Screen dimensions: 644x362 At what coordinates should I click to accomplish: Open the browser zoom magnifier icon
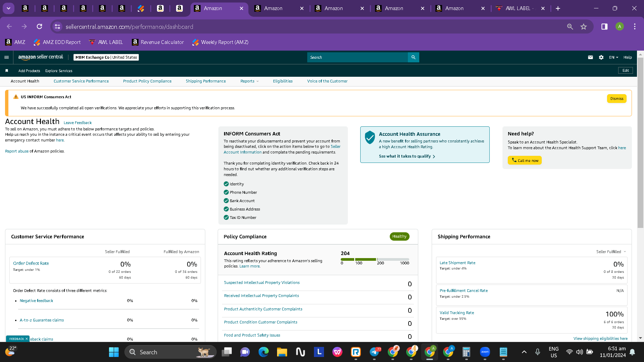pos(570,26)
